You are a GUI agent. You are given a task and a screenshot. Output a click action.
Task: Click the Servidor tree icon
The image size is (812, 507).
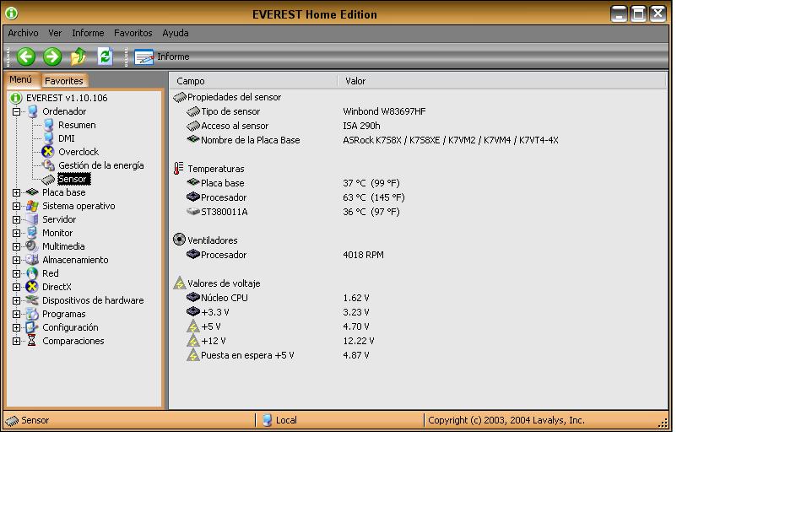click(32, 219)
